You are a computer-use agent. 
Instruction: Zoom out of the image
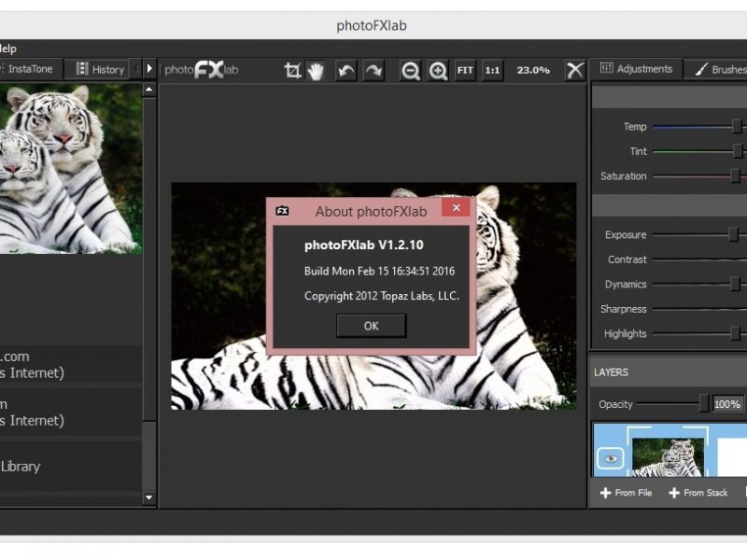point(410,71)
